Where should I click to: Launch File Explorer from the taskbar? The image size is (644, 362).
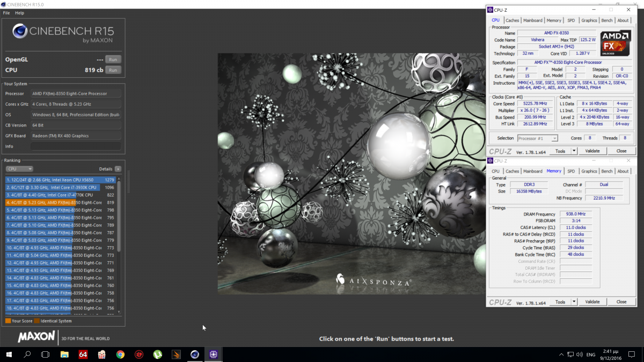64,354
